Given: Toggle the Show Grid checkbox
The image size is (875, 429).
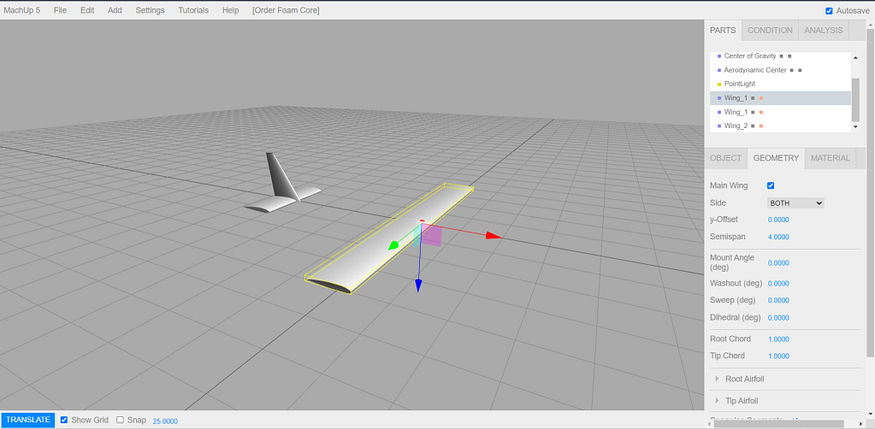Looking at the screenshot, I should pos(64,420).
